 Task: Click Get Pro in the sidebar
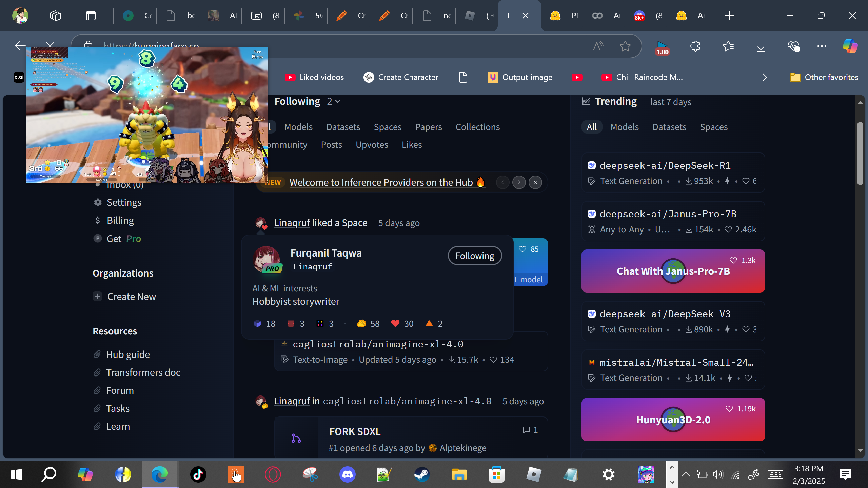pos(117,239)
